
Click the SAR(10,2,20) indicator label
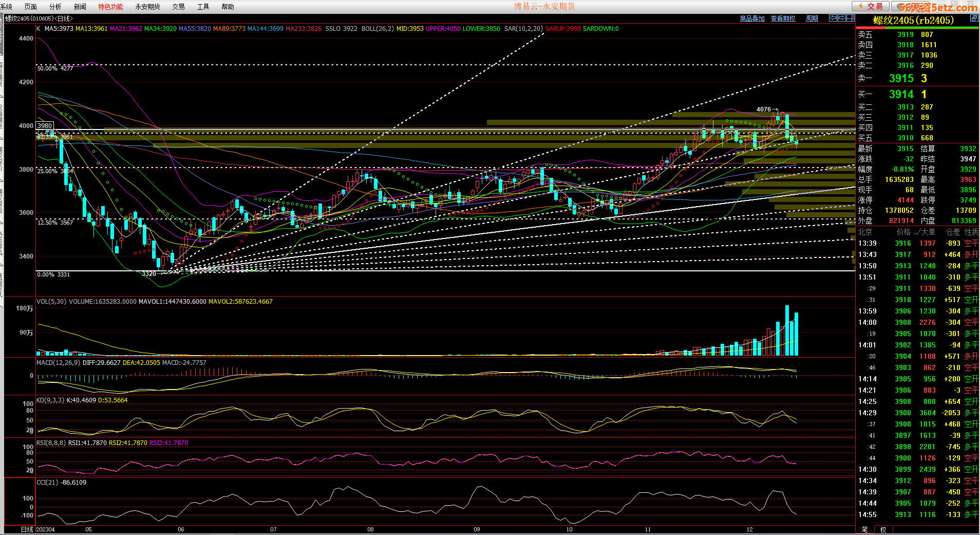click(x=524, y=29)
